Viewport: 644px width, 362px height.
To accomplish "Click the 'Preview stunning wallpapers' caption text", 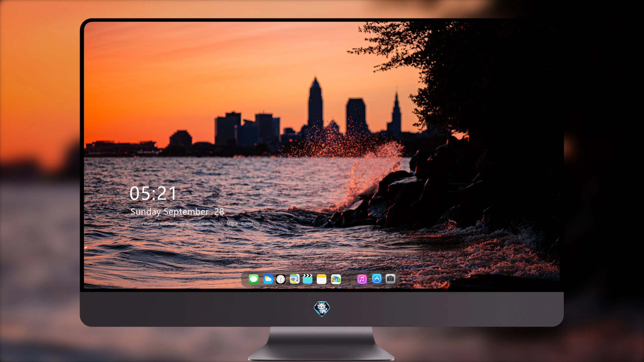I will tap(195, 223).
